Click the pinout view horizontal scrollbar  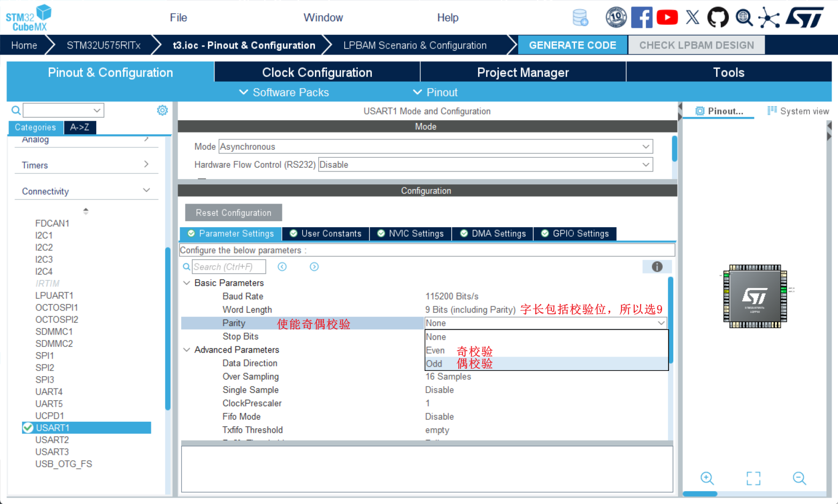[x=700, y=494]
